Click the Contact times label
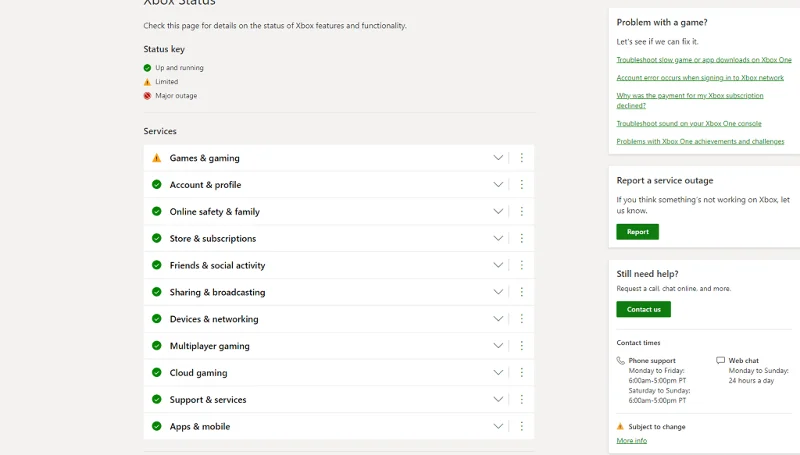This screenshot has width=800, height=455. click(x=638, y=343)
